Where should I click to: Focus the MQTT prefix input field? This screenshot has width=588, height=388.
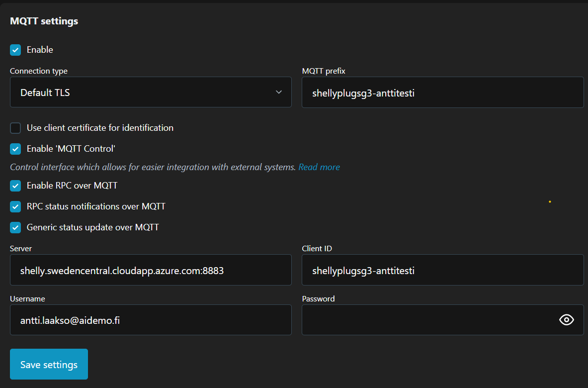click(442, 92)
